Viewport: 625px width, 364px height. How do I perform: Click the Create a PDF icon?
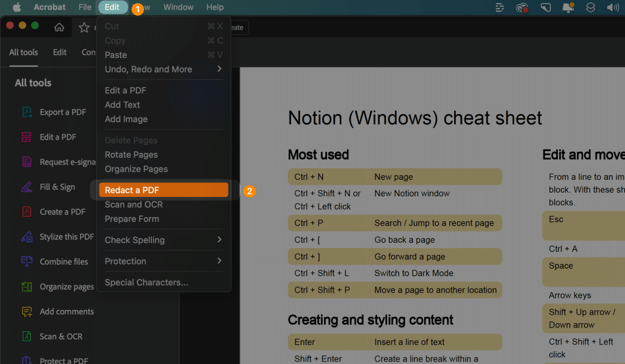click(27, 212)
